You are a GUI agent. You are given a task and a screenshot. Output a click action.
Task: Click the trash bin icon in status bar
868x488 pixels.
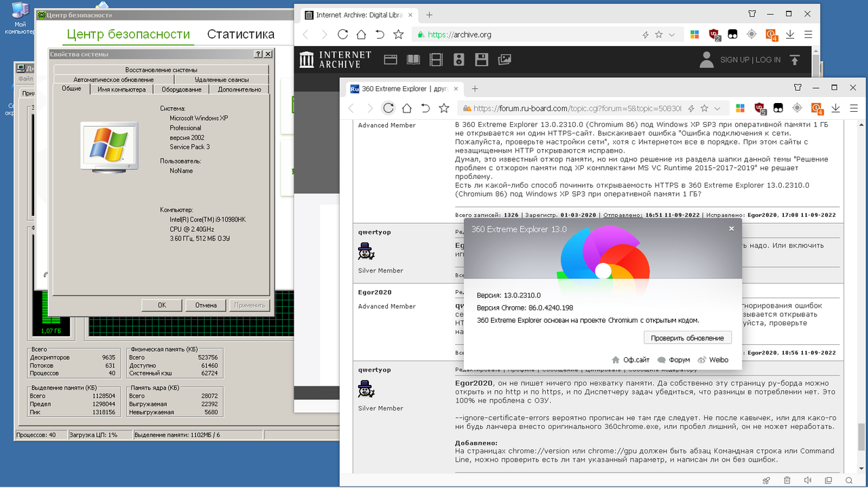pos(787,481)
